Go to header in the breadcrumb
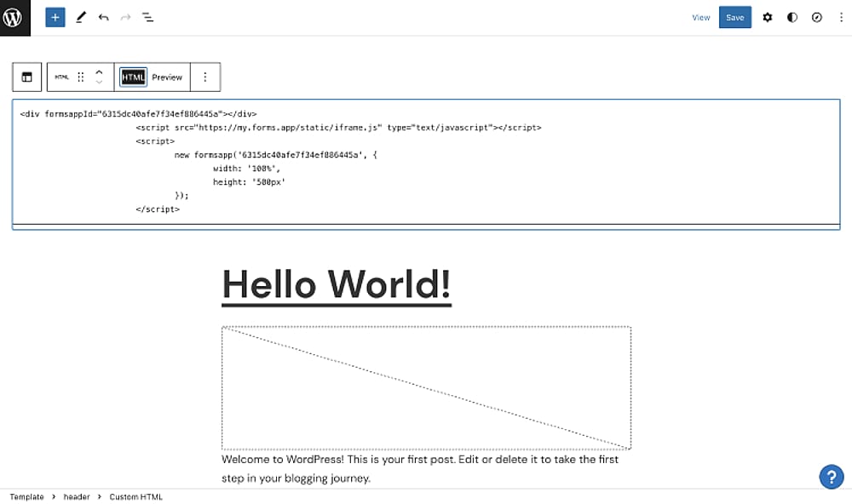This screenshot has width=852, height=504. point(77,496)
